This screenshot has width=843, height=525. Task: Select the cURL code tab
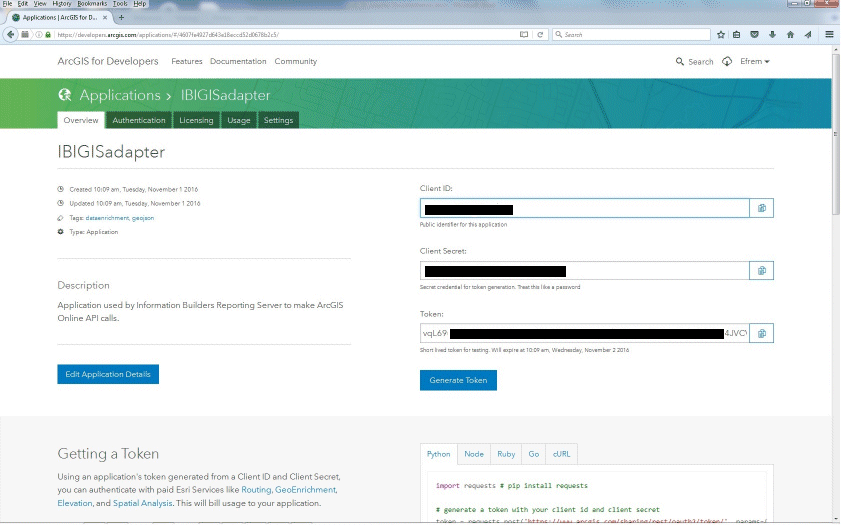coord(561,454)
